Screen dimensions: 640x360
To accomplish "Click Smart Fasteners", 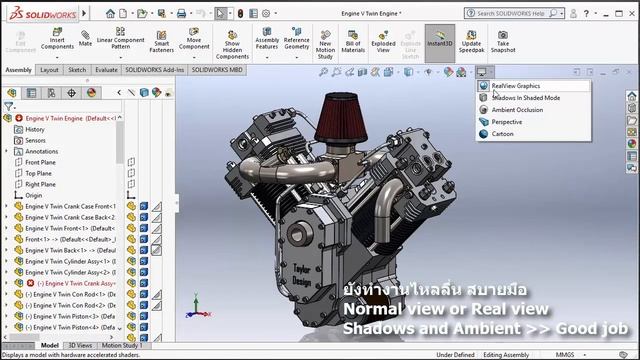I will [162, 42].
